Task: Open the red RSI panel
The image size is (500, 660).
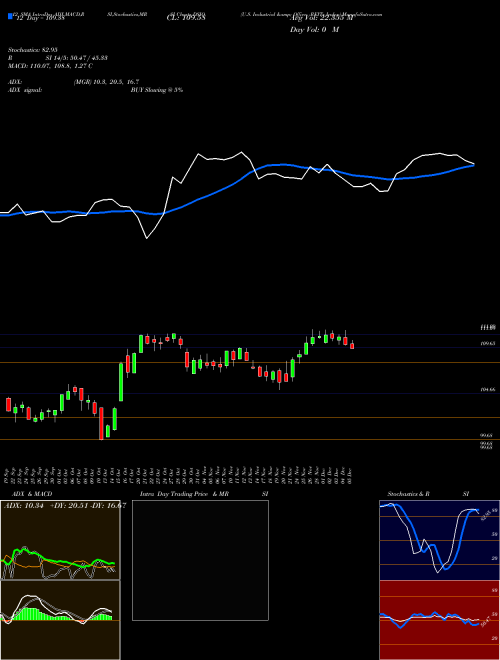Action: 439,620
